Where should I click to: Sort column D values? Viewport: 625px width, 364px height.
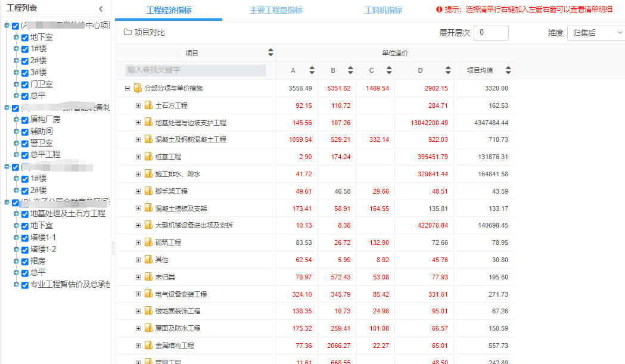pos(448,70)
